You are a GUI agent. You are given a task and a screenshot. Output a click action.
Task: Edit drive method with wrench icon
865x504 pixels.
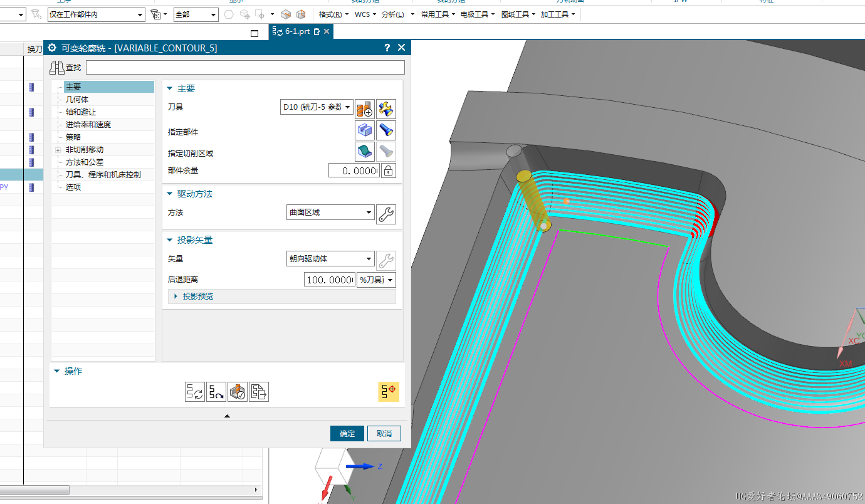point(386,214)
